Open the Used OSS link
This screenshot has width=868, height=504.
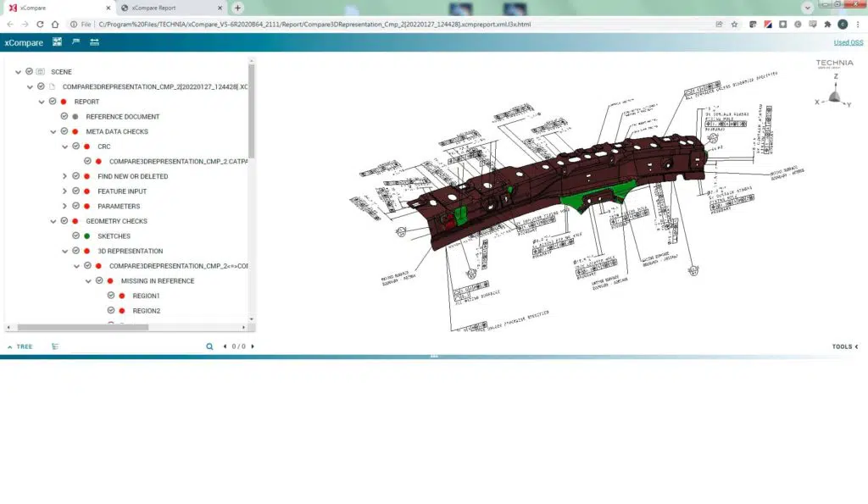click(848, 42)
